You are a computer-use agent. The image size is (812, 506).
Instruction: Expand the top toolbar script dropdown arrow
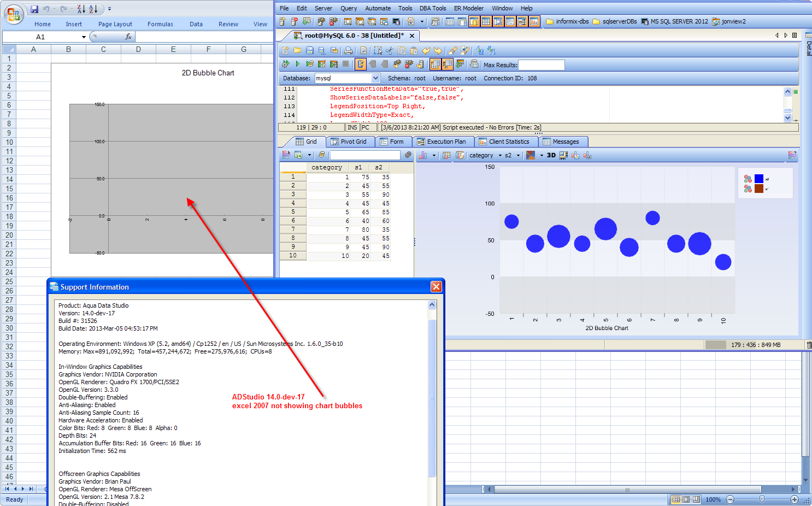coord(422,21)
